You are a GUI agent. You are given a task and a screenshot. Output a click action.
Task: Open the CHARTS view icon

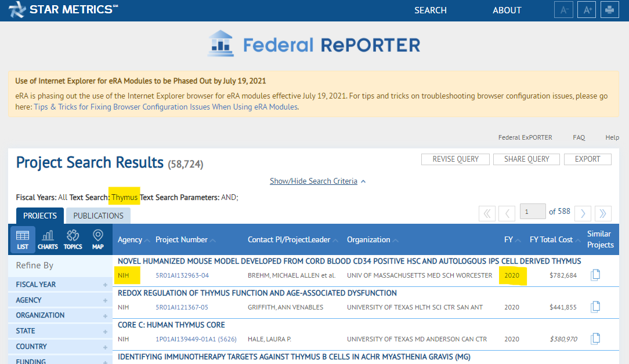click(48, 240)
